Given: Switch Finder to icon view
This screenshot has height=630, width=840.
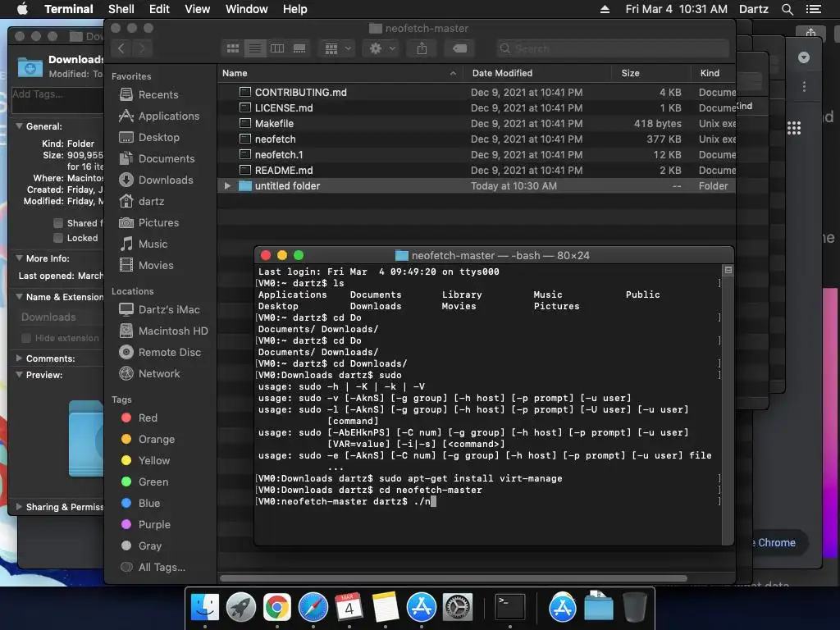Looking at the screenshot, I should click(232, 48).
